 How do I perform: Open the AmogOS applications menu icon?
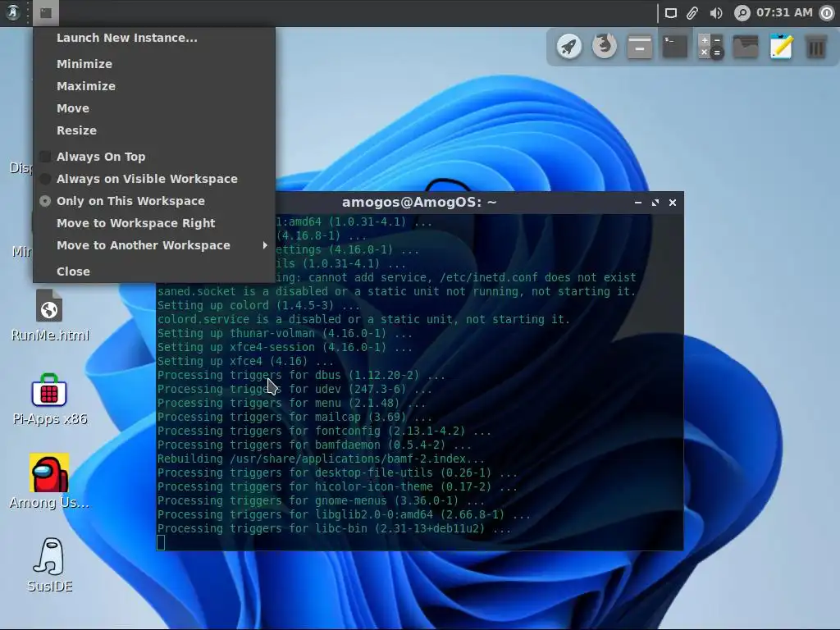(13, 12)
